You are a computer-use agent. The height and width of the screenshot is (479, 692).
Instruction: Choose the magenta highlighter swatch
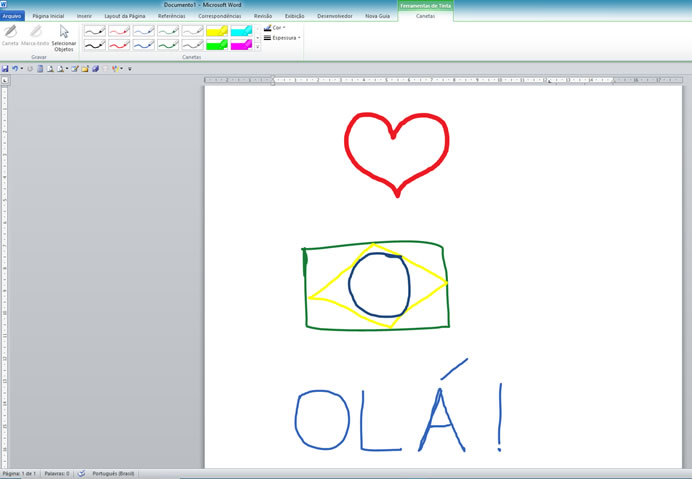pyautogui.click(x=241, y=45)
